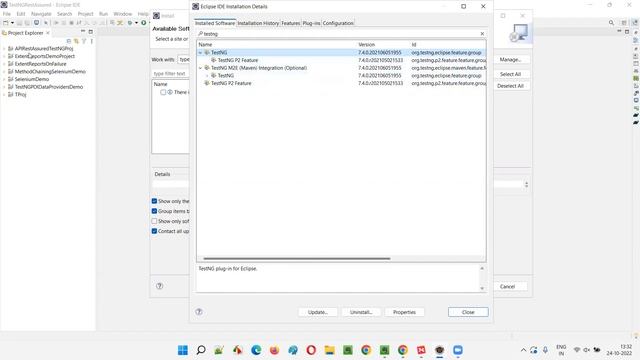Select the MethodChainingSeleniumDemo project
This screenshot has width=640, height=360.
(50, 71)
